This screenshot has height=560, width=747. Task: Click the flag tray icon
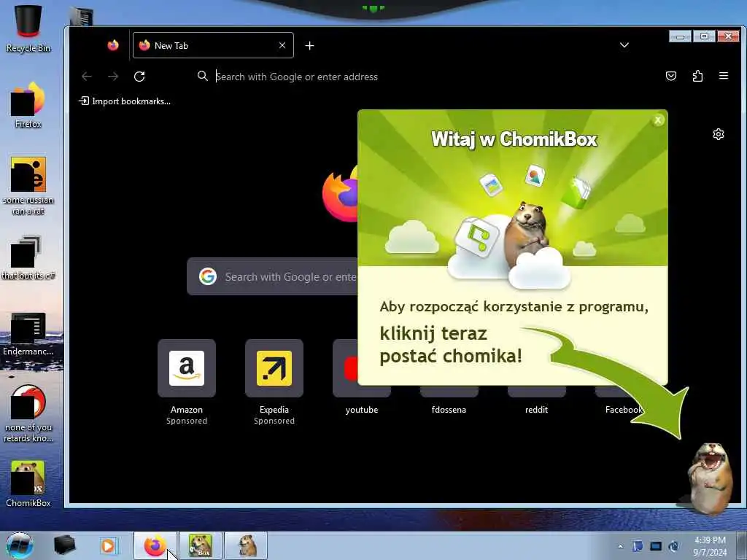tap(638, 546)
